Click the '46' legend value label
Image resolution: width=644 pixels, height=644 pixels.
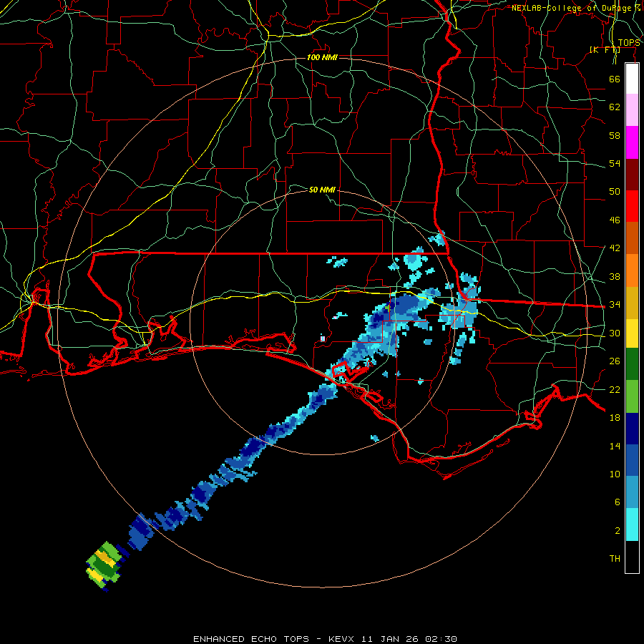(x=615, y=220)
